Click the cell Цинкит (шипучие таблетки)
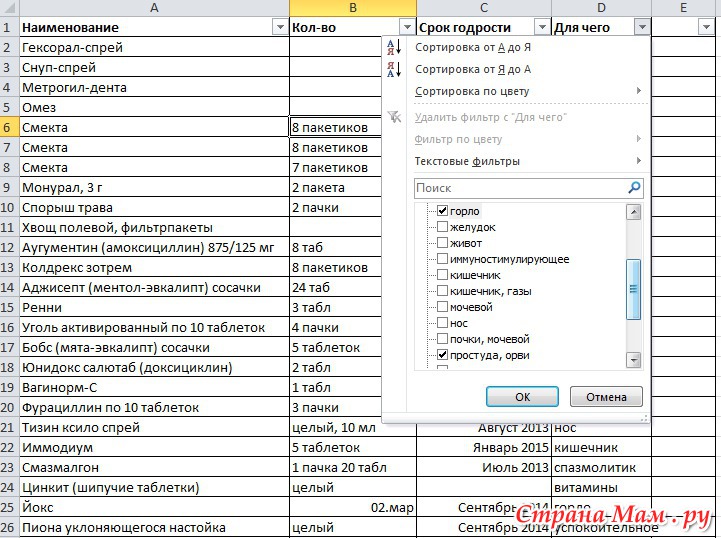Screen dimensions: 721x538 click(154, 487)
